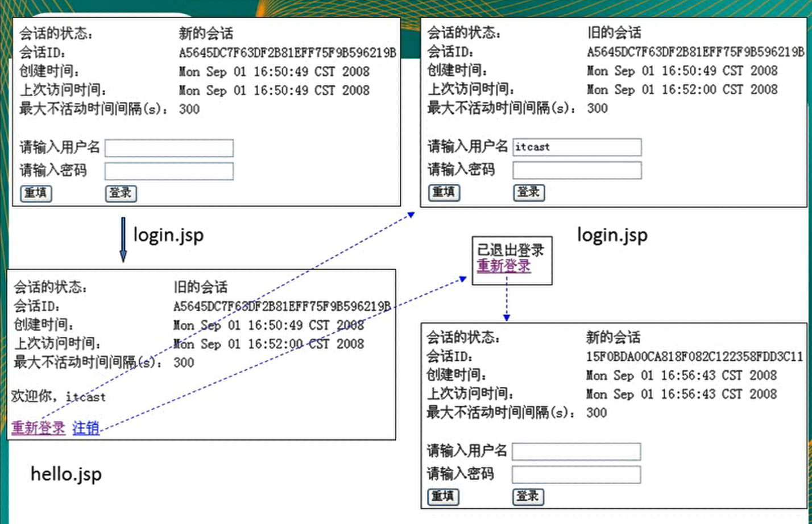The height and width of the screenshot is (524, 812).
Task: Click the 登录 button in the bottom-right form
Action: [x=528, y=497]
